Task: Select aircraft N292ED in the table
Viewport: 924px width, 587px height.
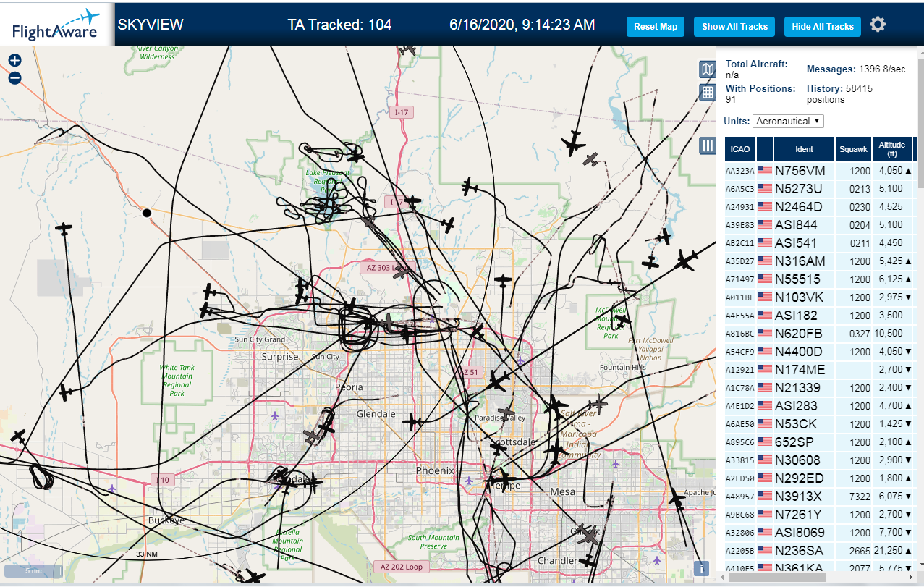Action: pos(800,478)
